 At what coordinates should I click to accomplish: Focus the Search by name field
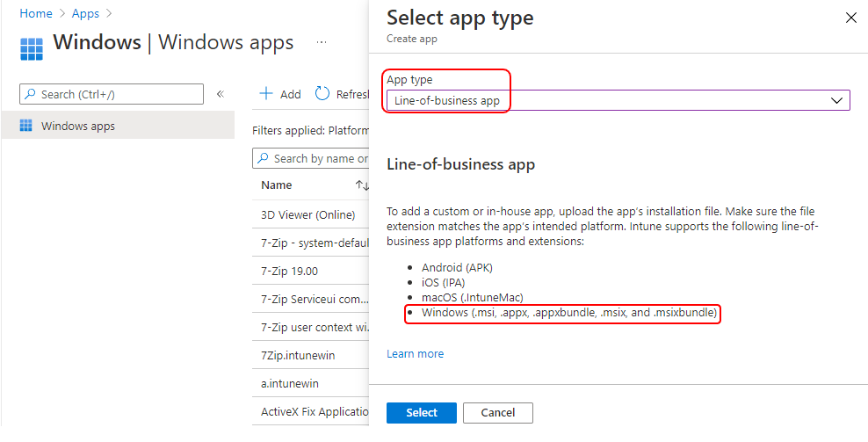pos(310,158)
